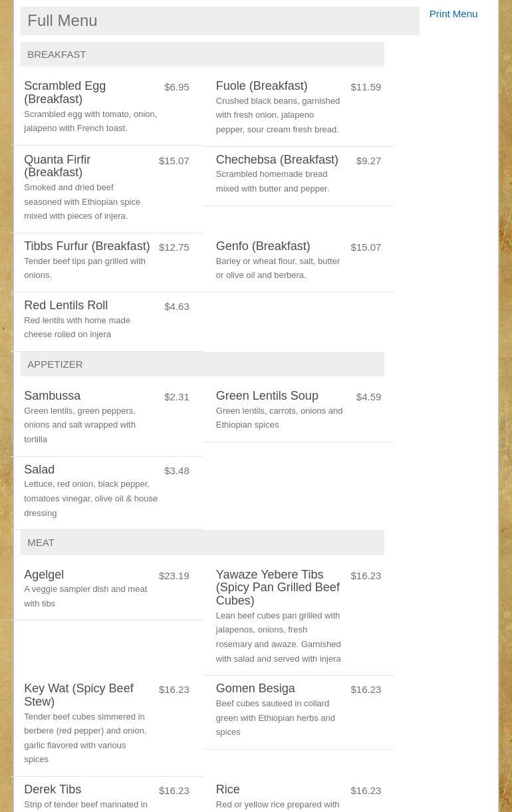Click the Derek Tibs item title

click(53, 789)
